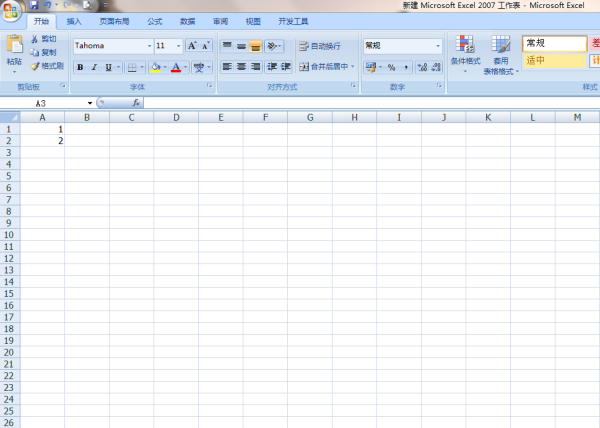The width and height of the screenshot is (600, 428).
Task: Copy the selection with 复制
Action: click(x=44, y=52)
